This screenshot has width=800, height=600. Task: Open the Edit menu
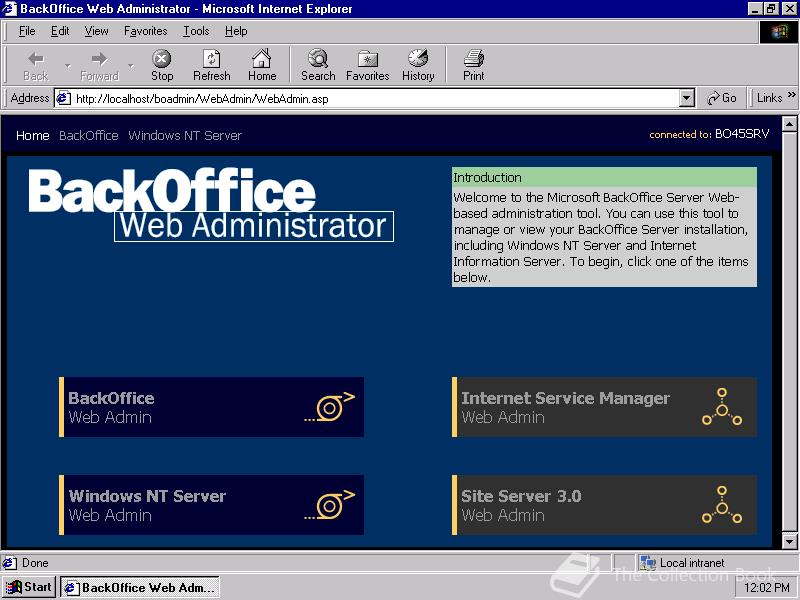(x=60, y=31)
